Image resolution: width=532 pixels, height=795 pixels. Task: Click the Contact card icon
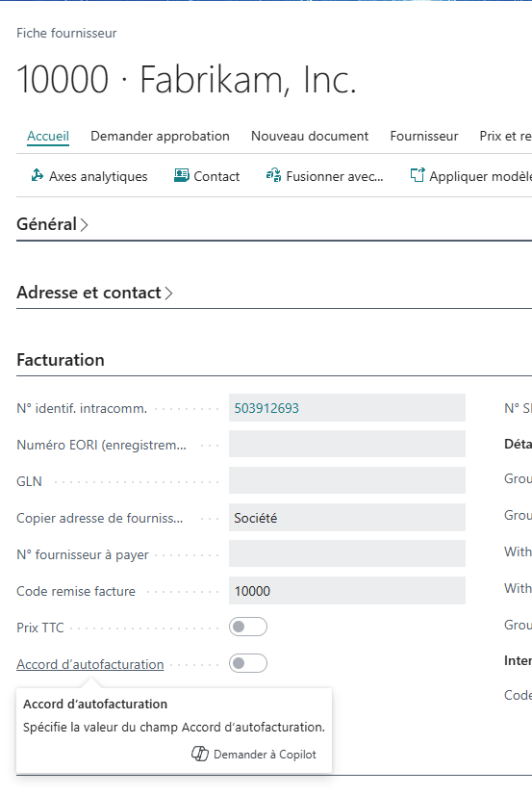coord(182,175)
